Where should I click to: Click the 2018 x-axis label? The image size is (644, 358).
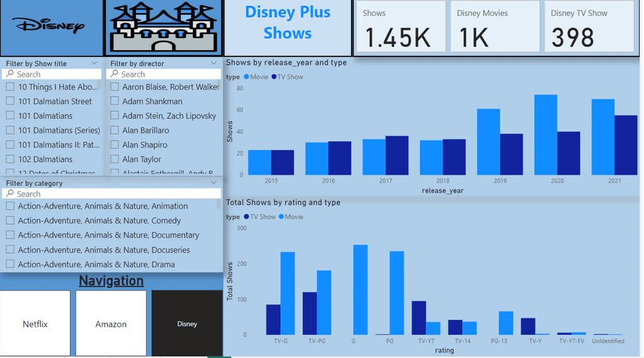(443, 180)
